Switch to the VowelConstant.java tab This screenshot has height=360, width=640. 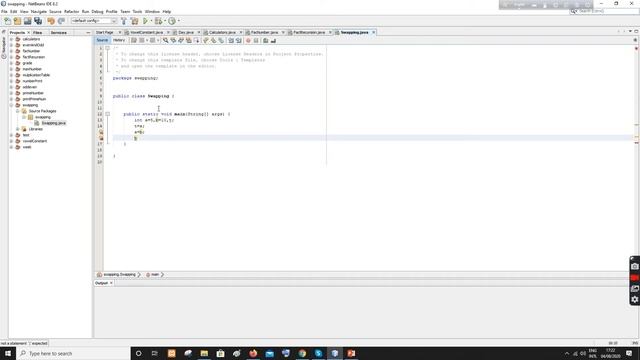147,32
